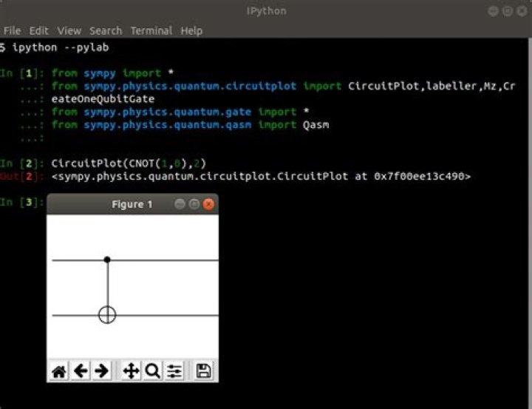Viewport: 532px width, 409px height.
Task: Open the Help menu
Action: pyautogui.click(x=191, y=31)
